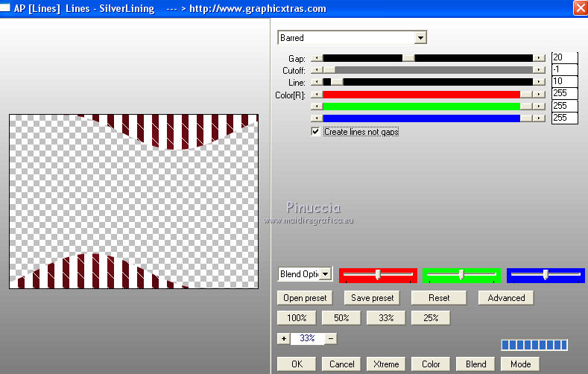Click the blue value field showing 255
588x374 pixels.
pos(564,118)
